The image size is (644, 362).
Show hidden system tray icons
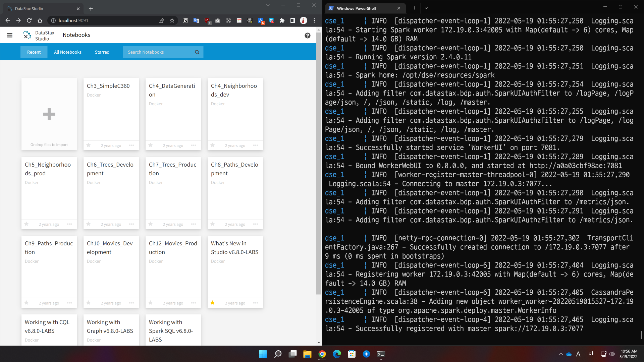560,354
